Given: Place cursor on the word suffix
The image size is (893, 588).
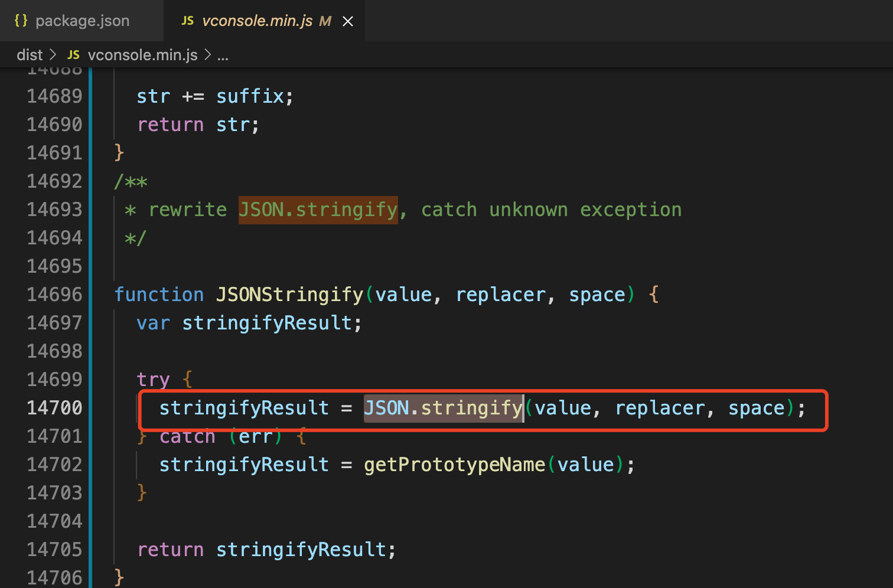Looking at the screenshot, I should (250, 96).
